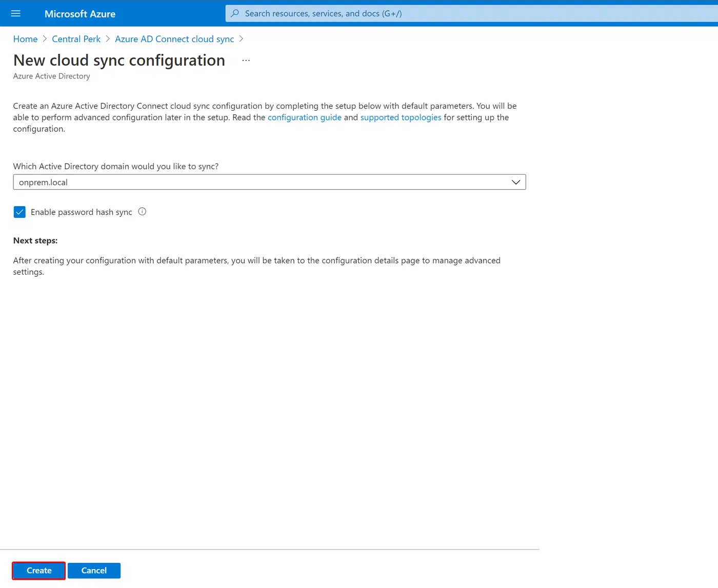718x588 pixels.
Task: Click the 'Enable password hash sync' label text
Action: [82, 212]
